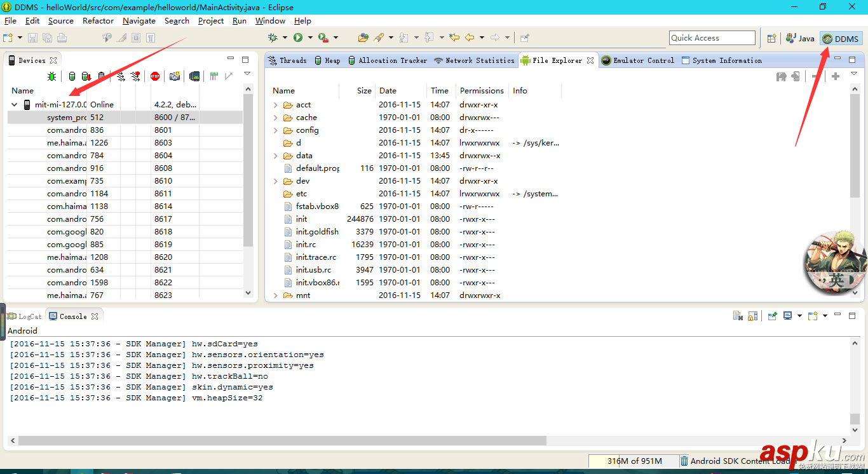The height and width of the screenshot is (474, 868).
Task: Click the Update Heap icon in Devices
Action: click(72, 76)
